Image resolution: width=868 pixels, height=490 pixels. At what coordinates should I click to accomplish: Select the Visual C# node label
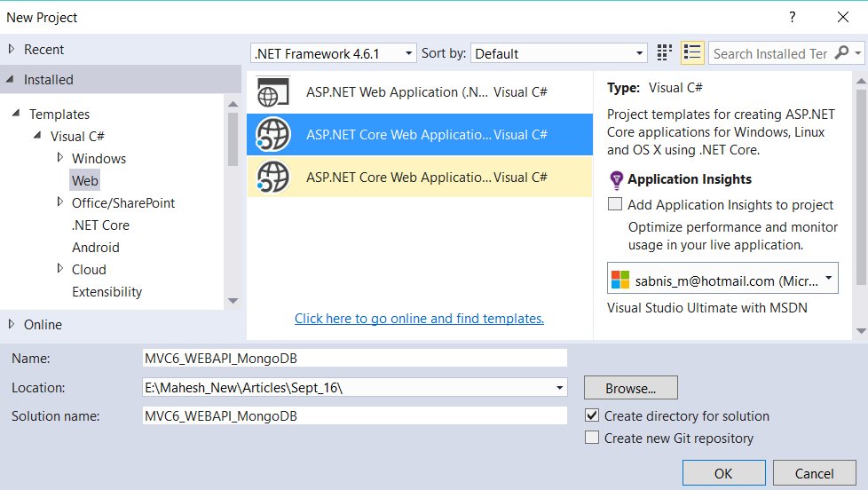tap(77, 136)
